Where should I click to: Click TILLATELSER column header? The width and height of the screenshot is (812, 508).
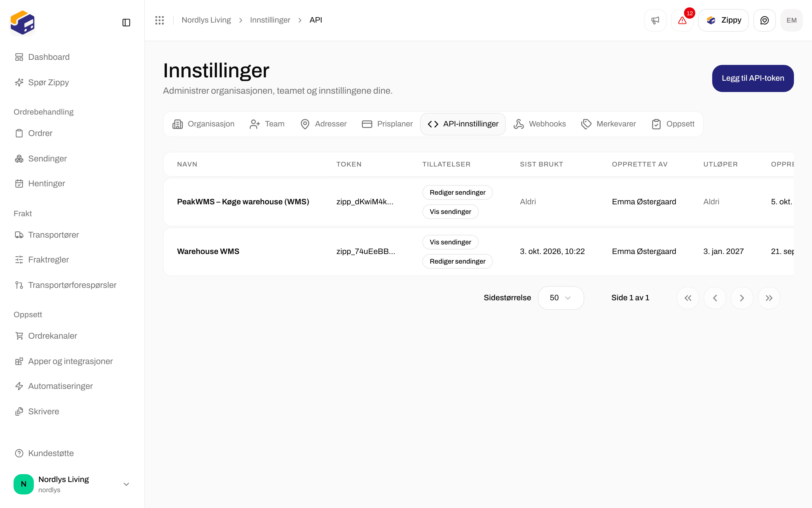click(446, 164)
